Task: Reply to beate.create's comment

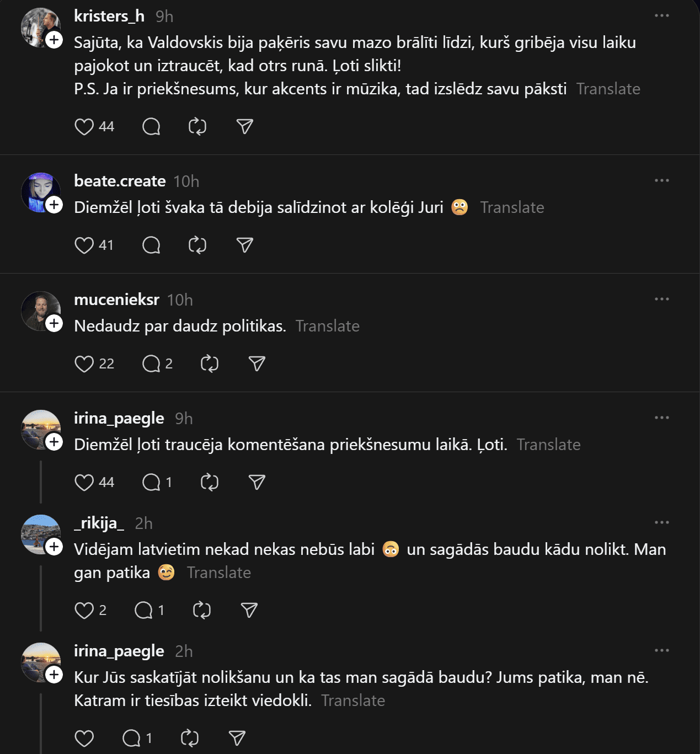Action: pyautogui.click(x=151, y=245)
